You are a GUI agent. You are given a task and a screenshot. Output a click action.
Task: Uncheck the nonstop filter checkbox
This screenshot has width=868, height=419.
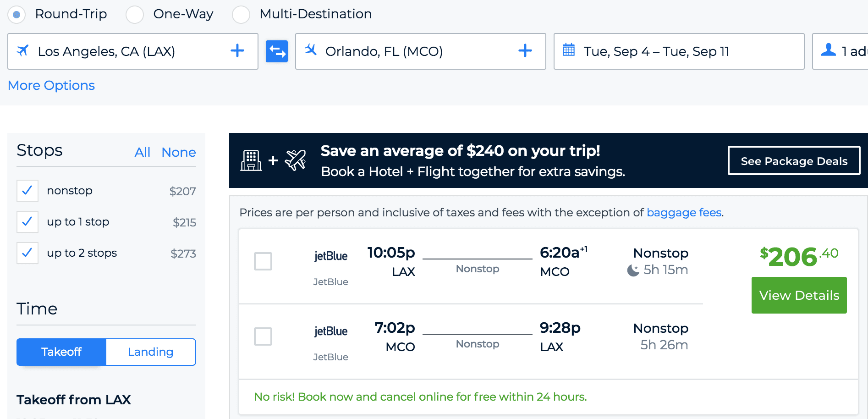click(27, 191)
